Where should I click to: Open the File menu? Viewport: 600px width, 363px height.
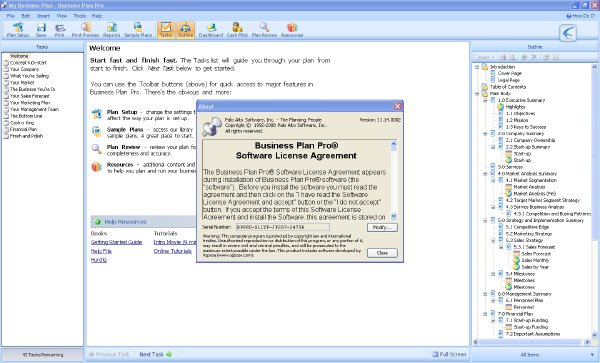click(11, 16)
